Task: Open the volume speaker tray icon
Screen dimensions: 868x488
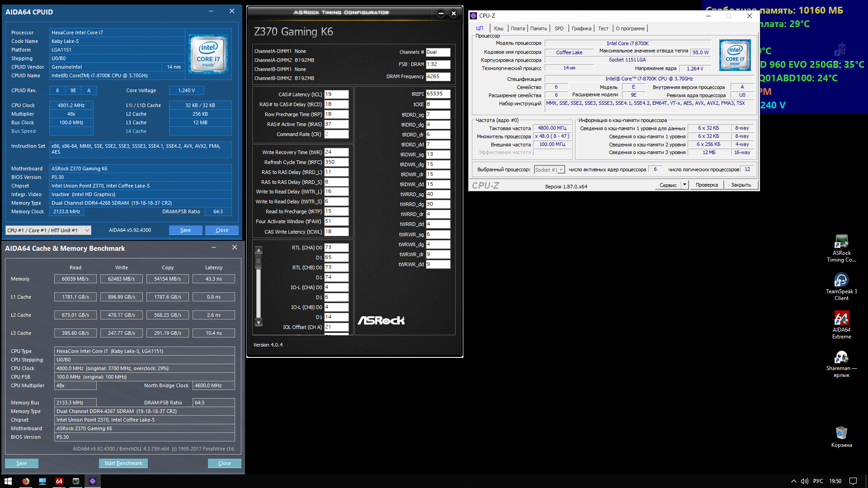Action: tap(804, 481)
